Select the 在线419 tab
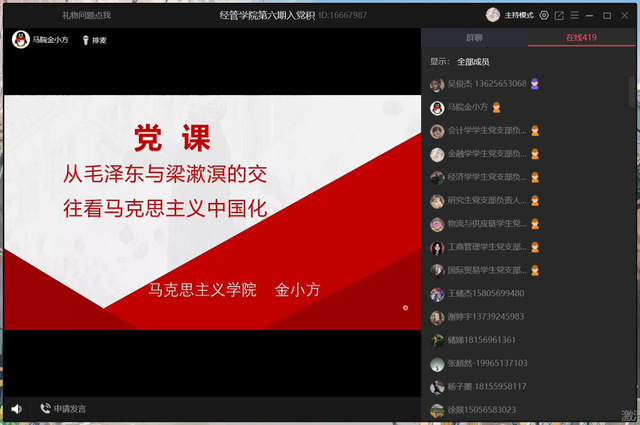 pyautogui.click(x=581, y=38)
